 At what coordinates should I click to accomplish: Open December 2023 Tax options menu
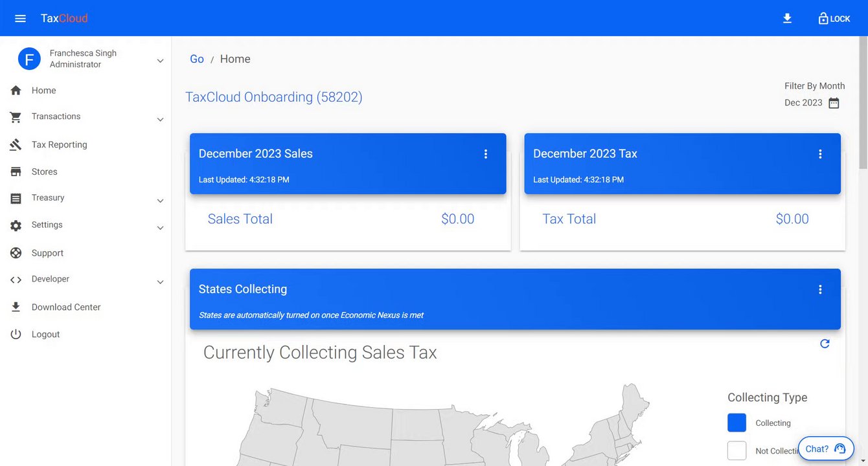(x=820, y=154)
